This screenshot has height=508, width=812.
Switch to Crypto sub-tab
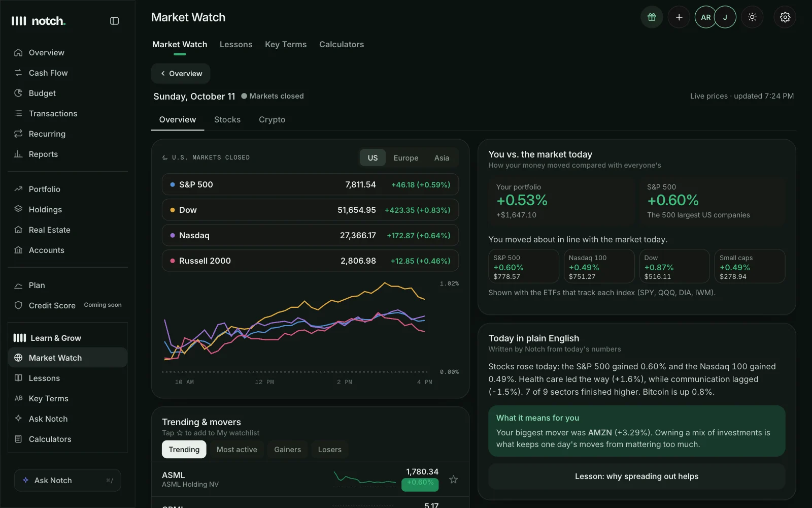click(272, 119)
